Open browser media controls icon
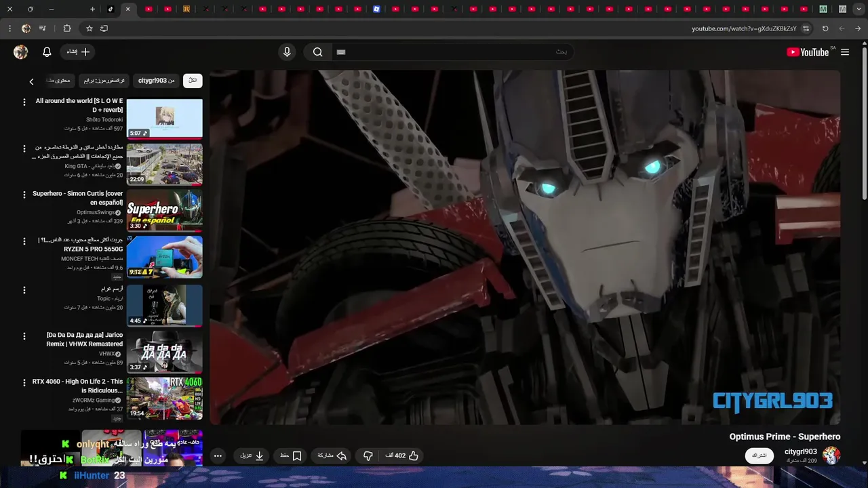Screen dimensions: 868x488 click(43, 28)
